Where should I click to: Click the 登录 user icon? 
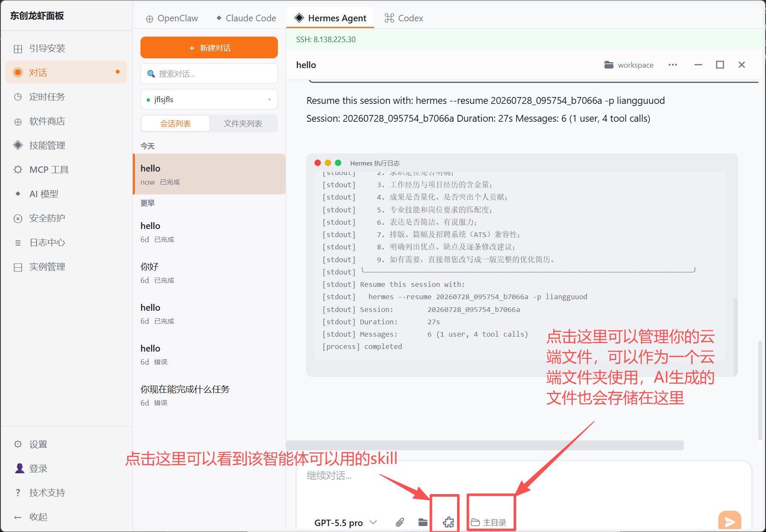20,468
